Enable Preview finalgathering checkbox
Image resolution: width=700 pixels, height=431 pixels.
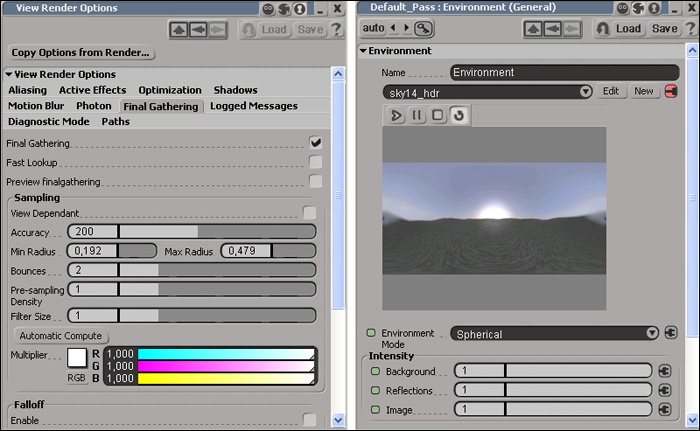click(x=316, y=181)
